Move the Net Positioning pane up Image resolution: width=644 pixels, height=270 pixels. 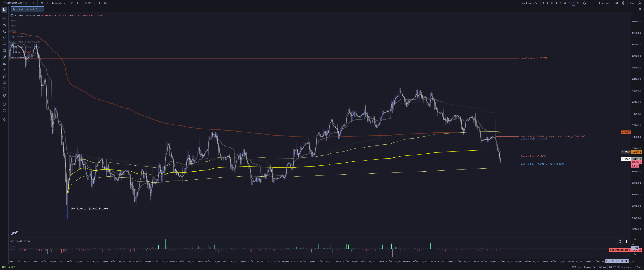(x=627, y=241)
